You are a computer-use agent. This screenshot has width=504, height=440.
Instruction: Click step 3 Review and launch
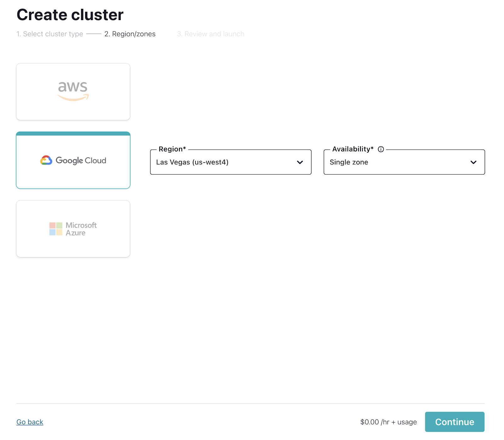(210, 34)
